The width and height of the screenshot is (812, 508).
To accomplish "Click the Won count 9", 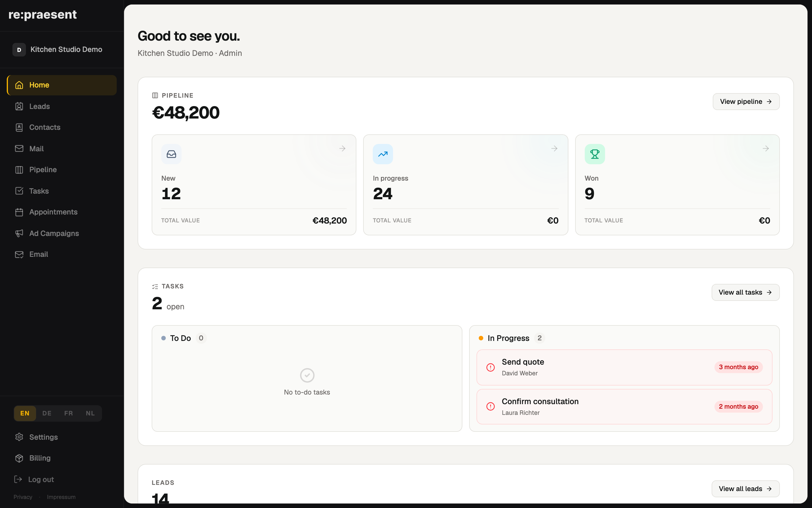I will 590,194.
